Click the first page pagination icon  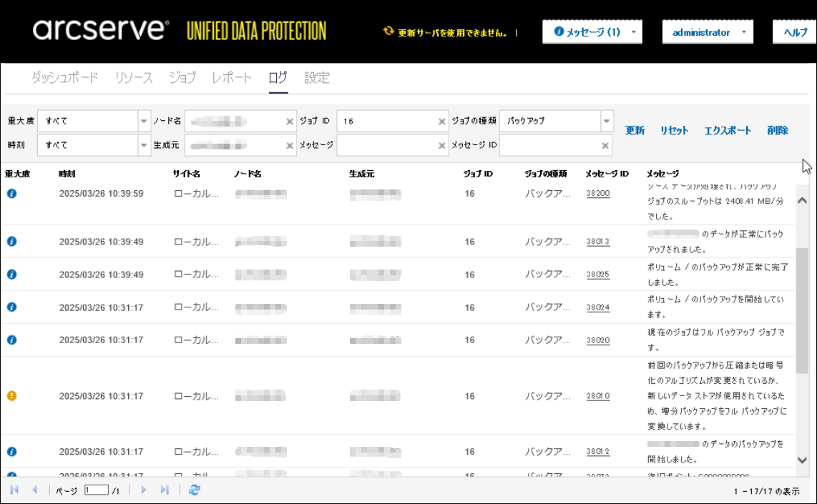[x=14, y=490]
